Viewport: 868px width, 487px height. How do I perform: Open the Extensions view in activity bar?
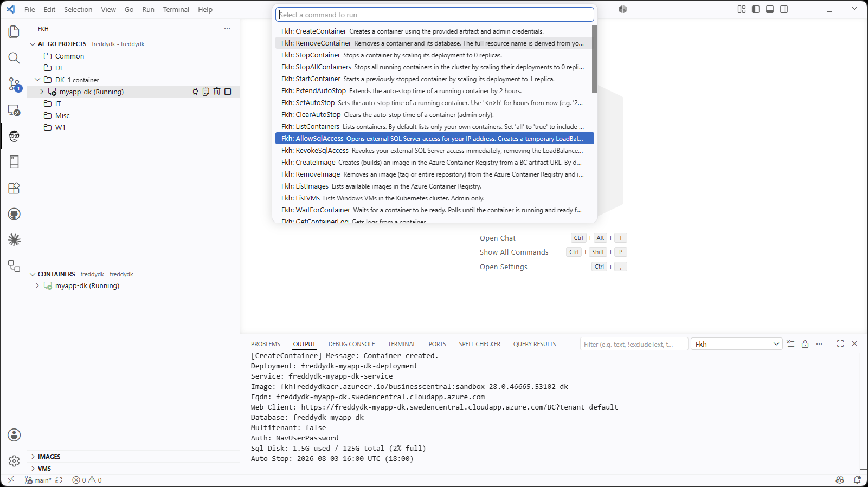[x=14, y=188]
